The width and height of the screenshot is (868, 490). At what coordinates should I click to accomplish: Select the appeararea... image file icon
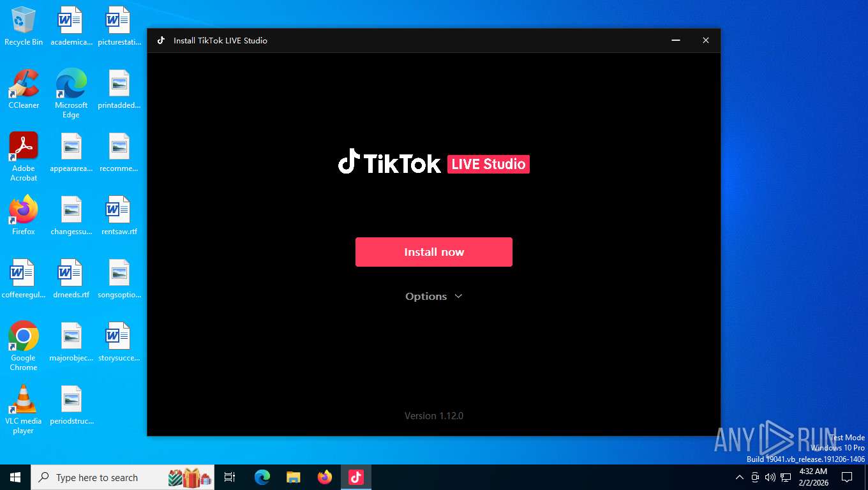[71, 152]
